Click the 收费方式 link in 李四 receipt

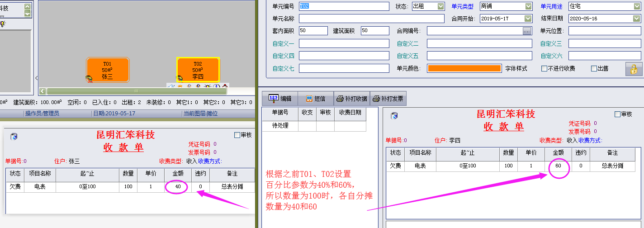(591, 140)
